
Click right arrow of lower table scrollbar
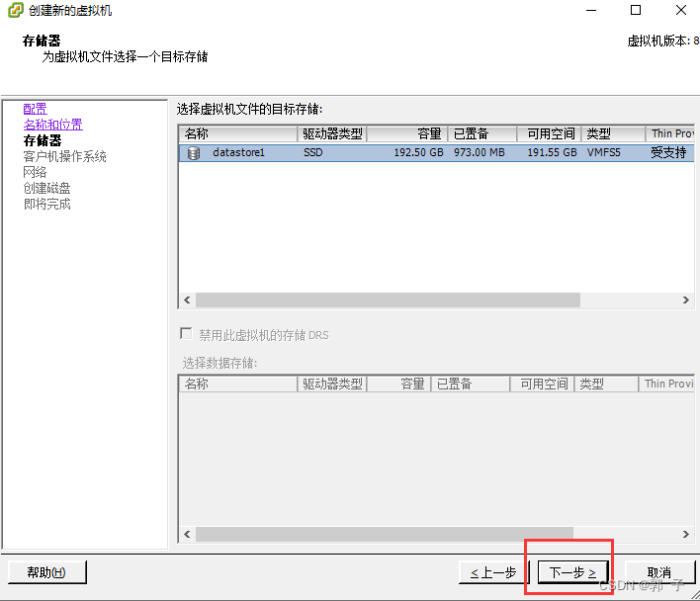pos(686,534)
